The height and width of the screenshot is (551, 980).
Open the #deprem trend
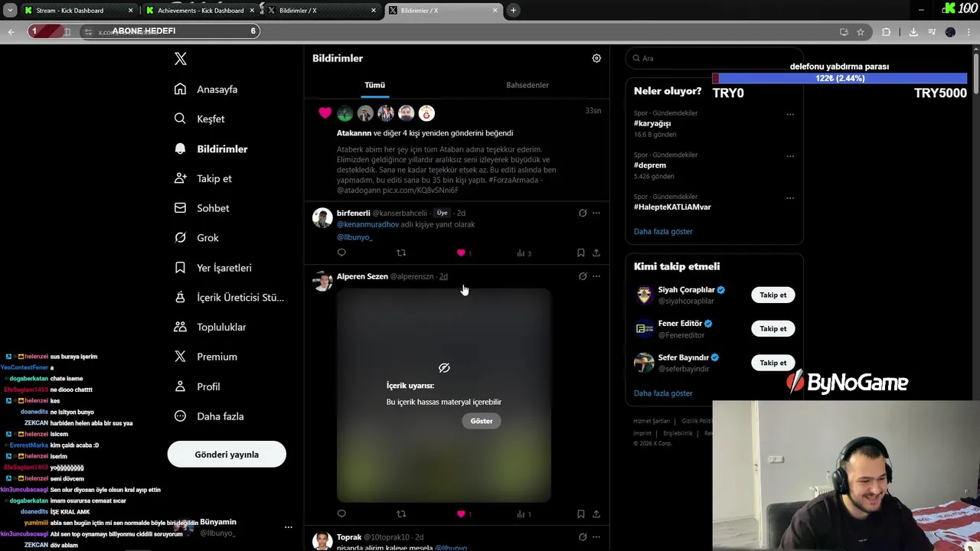click(650, 165)
